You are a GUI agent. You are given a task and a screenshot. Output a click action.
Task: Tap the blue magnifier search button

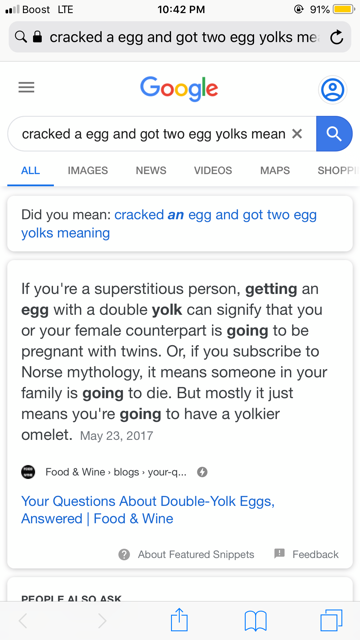tap(334, 133)
